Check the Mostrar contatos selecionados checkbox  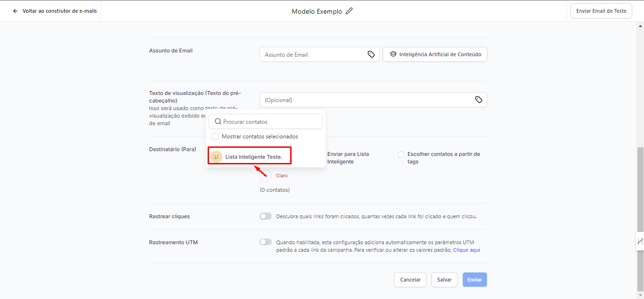click(x=215, y=137)
